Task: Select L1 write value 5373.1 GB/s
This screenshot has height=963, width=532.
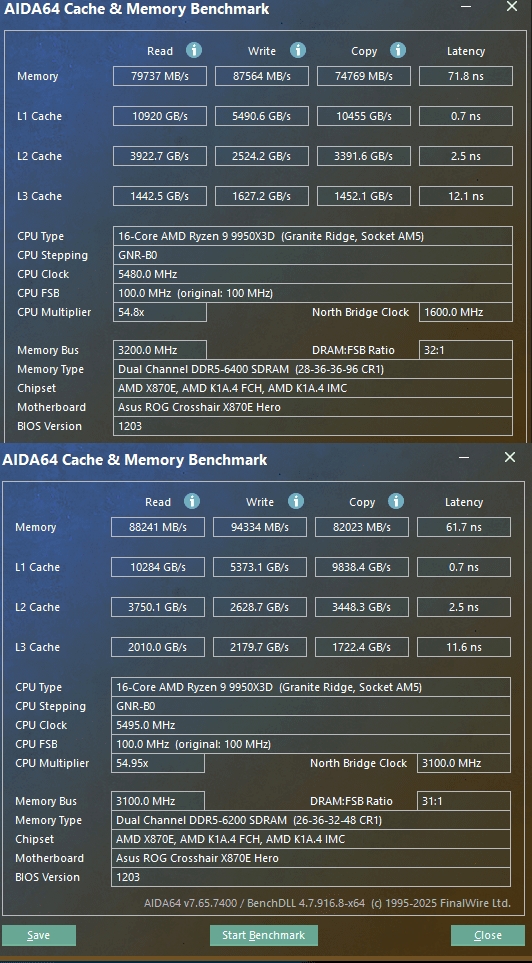Action: point(260,567)
